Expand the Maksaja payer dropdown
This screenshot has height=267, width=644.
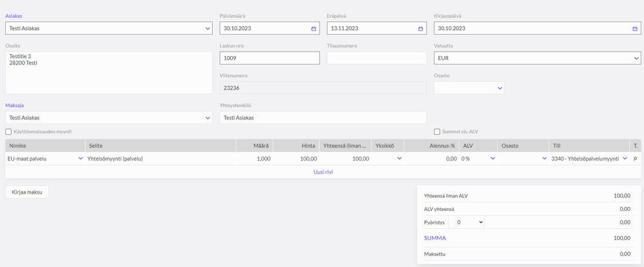point(208,118)
